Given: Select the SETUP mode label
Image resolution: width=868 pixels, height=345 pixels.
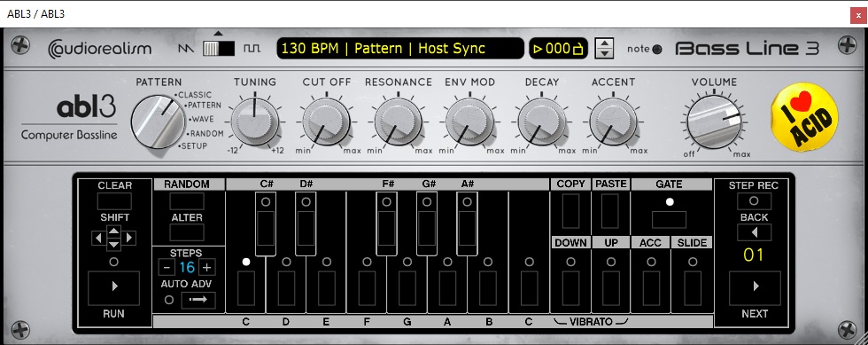Looking at the screenshot, I should click(193, 145).
